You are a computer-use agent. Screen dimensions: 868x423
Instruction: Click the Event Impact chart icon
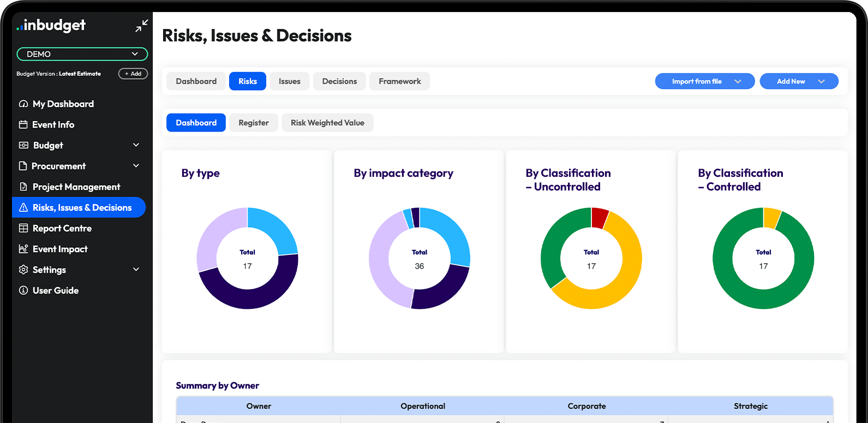click(23, 249)
